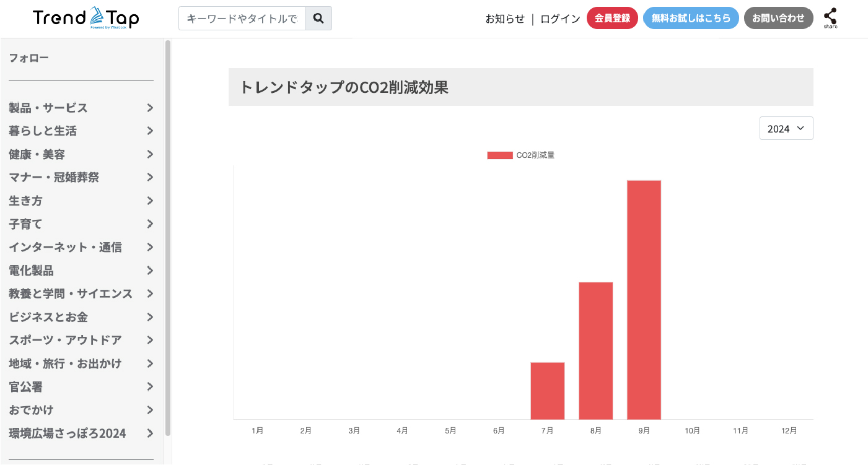Open the share icon menu
Image resolution: width=868 pixels, height=465 pixels.
tap(830, 17)
